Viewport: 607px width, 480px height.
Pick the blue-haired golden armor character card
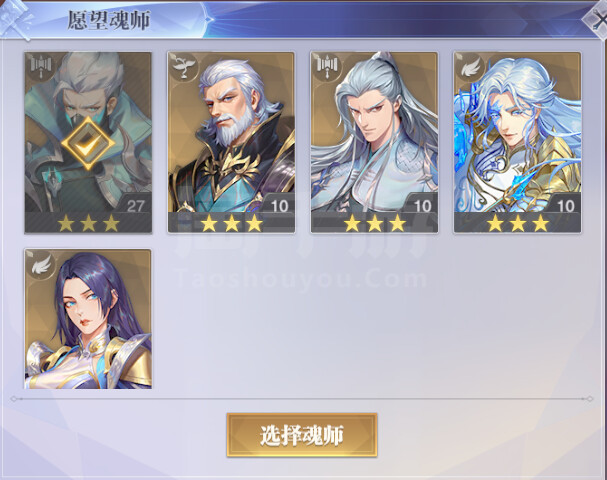click(x=517, y=142)
